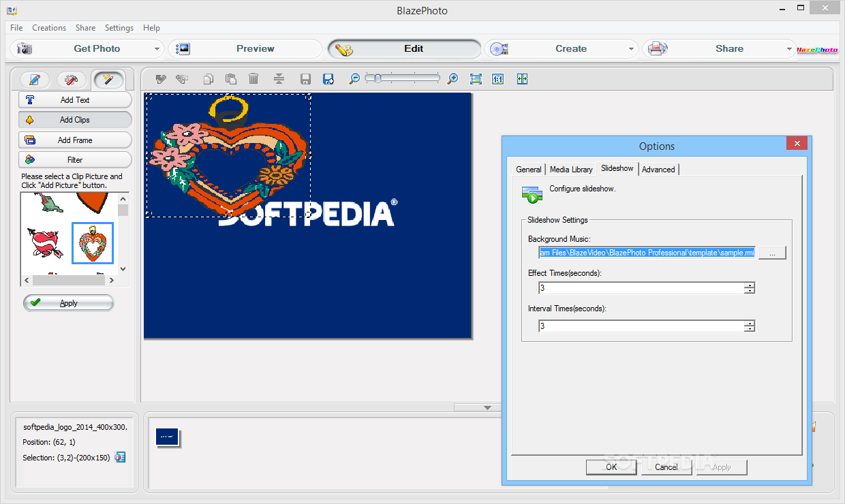Click the Get Photo button
Viewport: 845px width, 504px height.
click(87, 49)
